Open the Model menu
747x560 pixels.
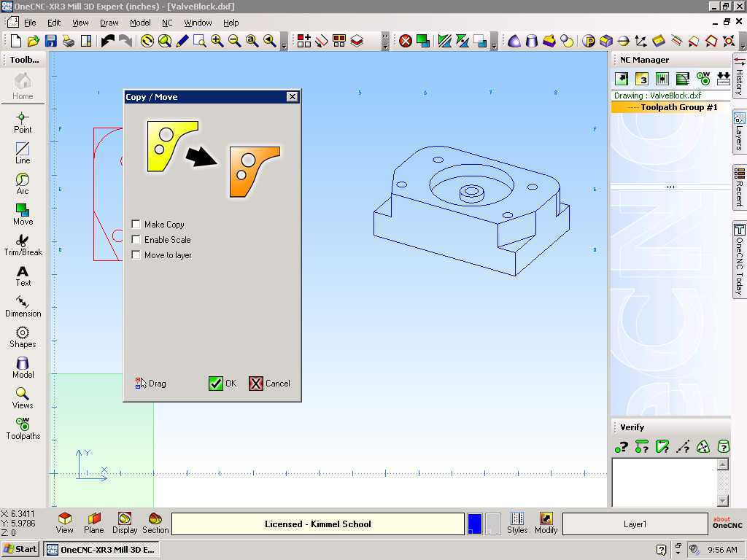[x=140, y=23]
